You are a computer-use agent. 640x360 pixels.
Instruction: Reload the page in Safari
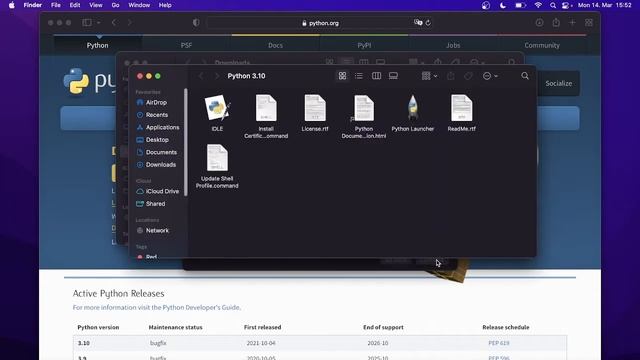pos(428,23)
